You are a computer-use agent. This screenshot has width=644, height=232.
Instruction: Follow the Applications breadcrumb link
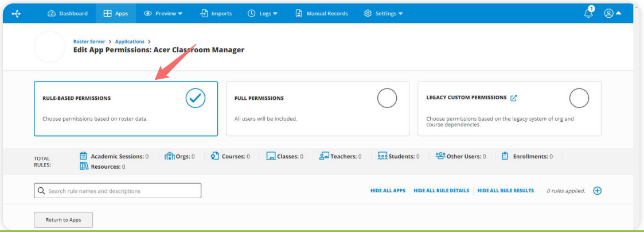[130, 41]
